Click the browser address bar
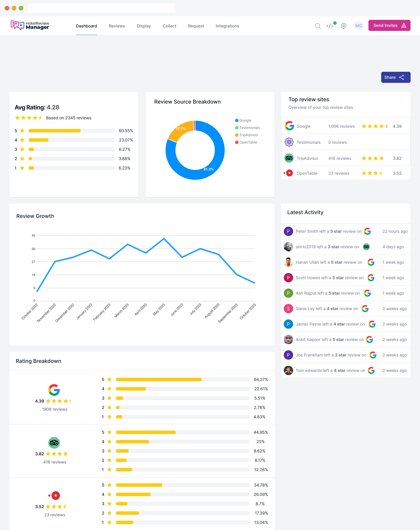 pos(101,8)
